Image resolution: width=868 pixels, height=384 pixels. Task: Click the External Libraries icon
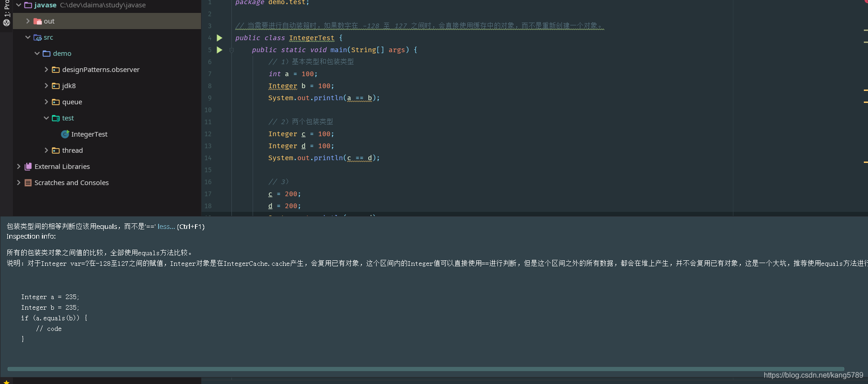(28, 167)
